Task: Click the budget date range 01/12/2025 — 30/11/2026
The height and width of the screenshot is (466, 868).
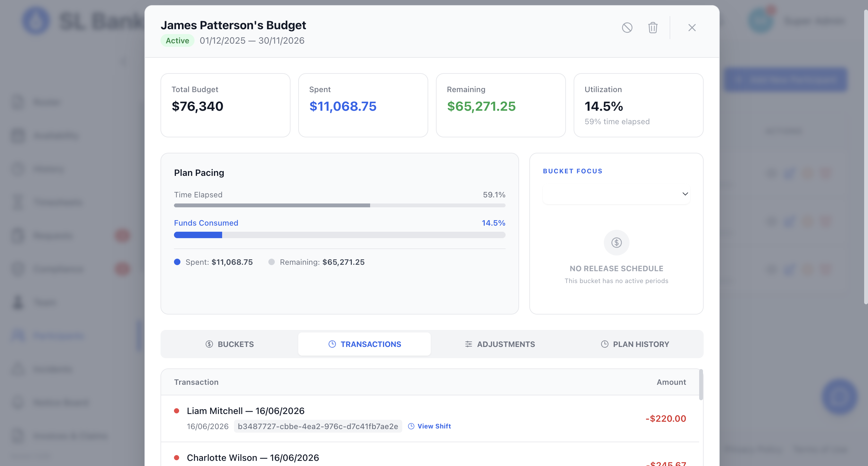Action: 252,41
